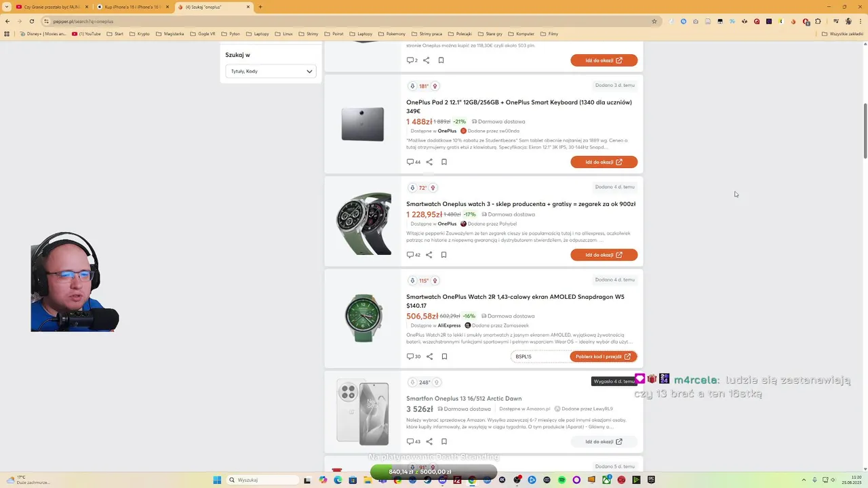This screenshot has height=488, width=868.
Task: Show hidden system tray icons
Action: pos(804,480)
